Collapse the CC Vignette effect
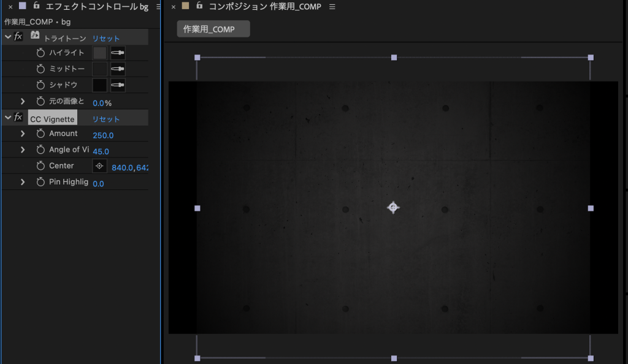The width and height of the screenshot is (628, 364). point(7,118)
